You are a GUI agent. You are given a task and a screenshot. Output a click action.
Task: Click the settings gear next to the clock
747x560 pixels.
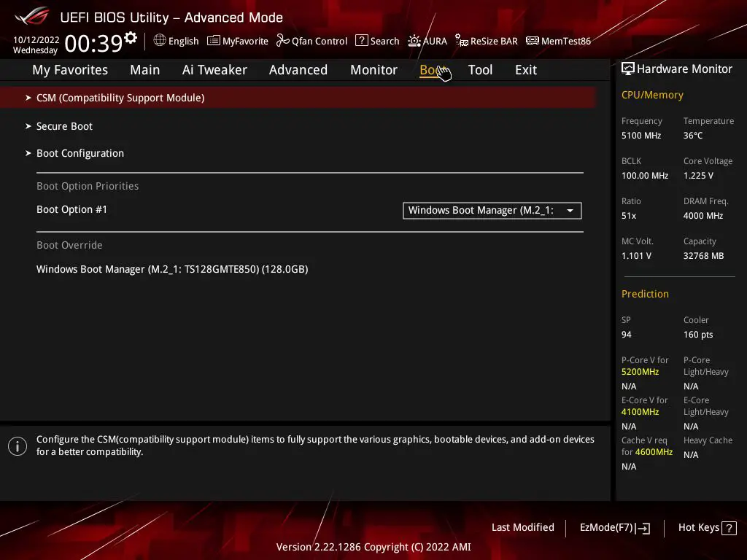[131, 38]
